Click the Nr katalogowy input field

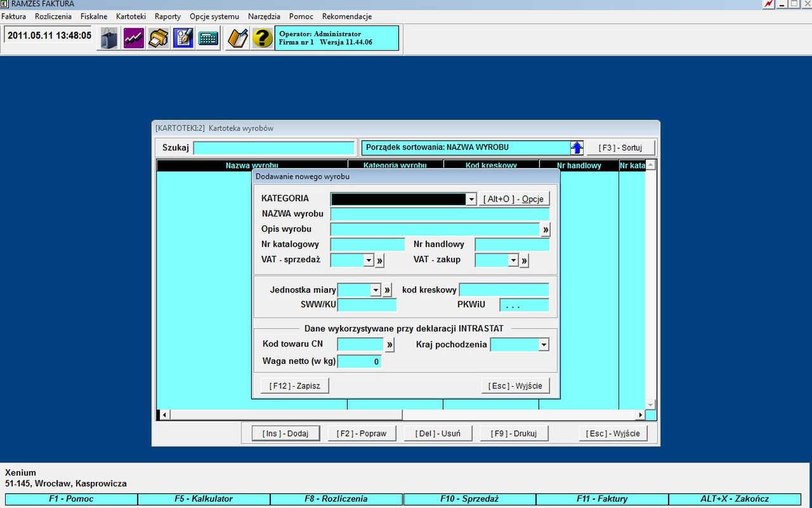click(x=367, y=244)
